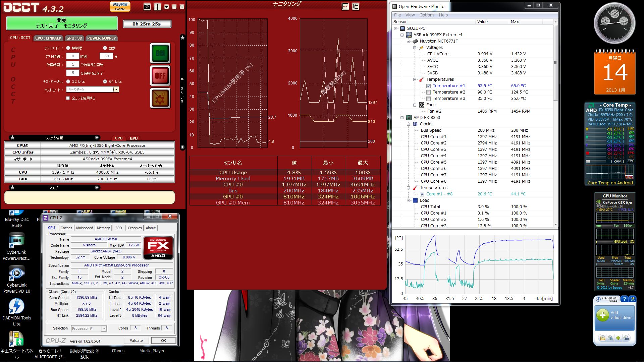The height and width of the screenshot is (362, 644).
Task: Click the green ON button in OCCT
Action: coord(160,53)
